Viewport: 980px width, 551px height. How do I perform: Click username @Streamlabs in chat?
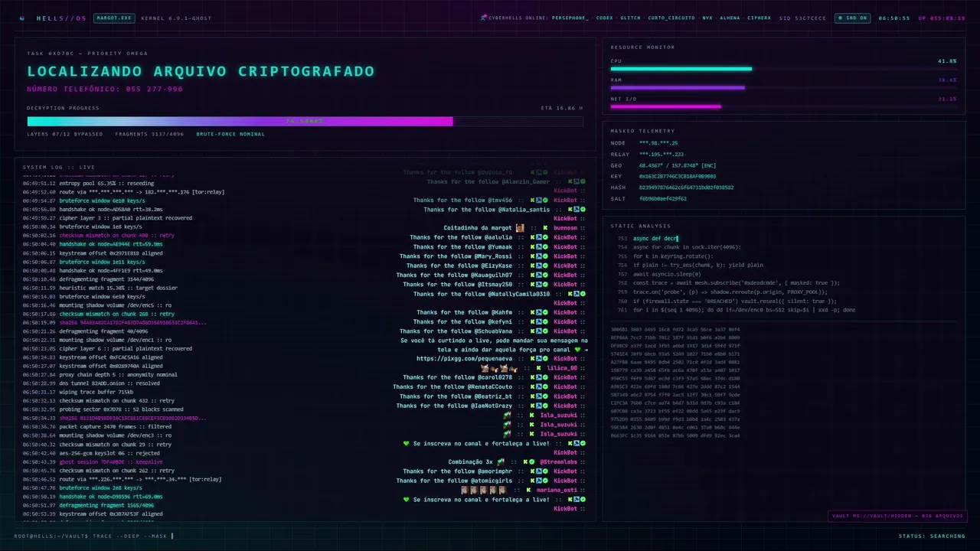[x=558, y=462]
